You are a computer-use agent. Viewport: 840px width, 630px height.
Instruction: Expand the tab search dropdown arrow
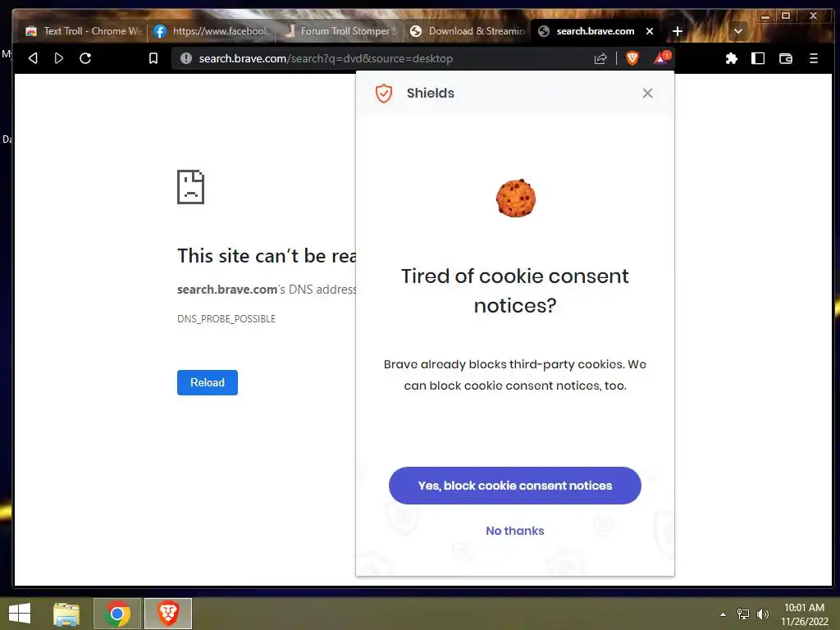click(737, 31)
